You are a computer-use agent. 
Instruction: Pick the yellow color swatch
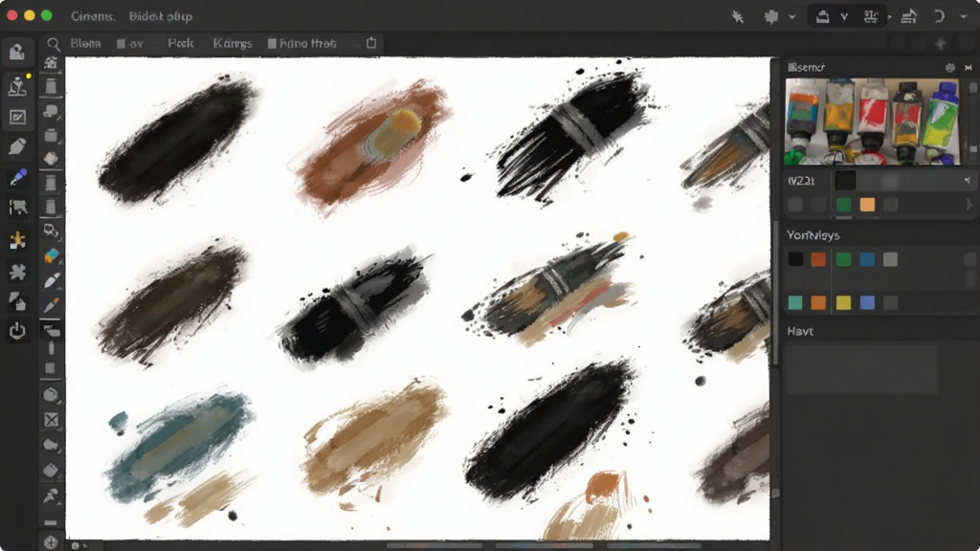coord(843,303)
